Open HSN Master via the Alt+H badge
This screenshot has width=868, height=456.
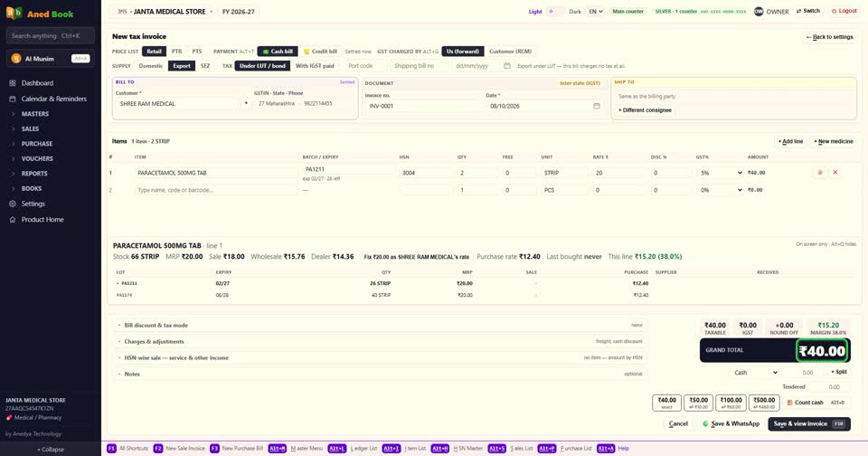(440, 448)
